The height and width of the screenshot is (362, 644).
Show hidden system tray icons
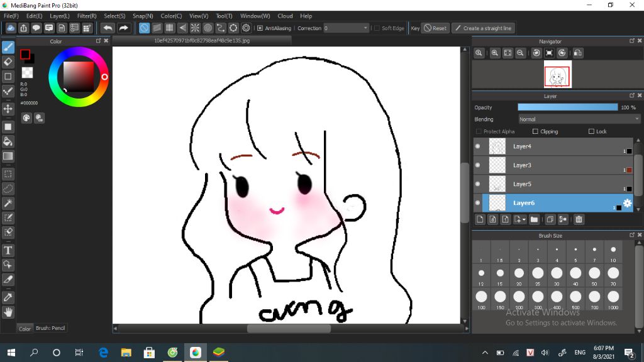click(x=485, y=353)
